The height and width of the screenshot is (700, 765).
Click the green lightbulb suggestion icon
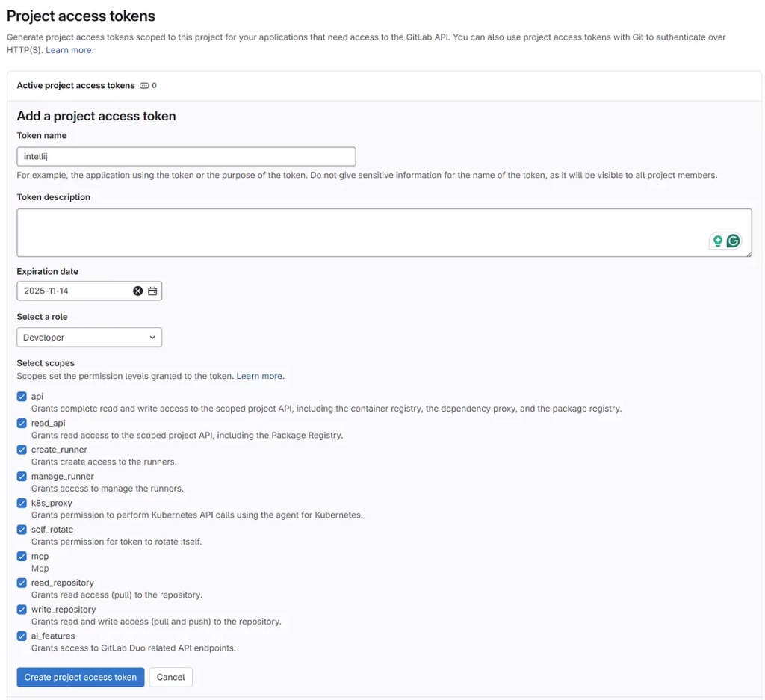[x=717, y=241]
